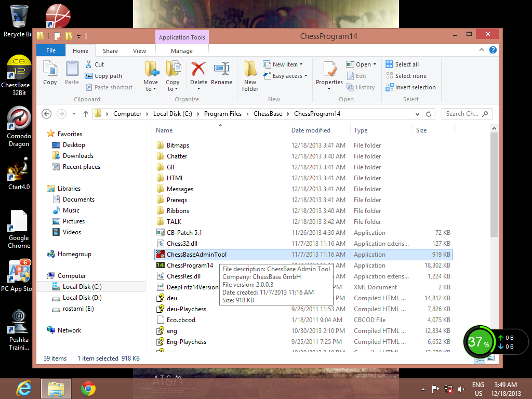Click Local Disk (C:) in address breadcrumb
Screen dimensions: 532x399
coord(172,114)
